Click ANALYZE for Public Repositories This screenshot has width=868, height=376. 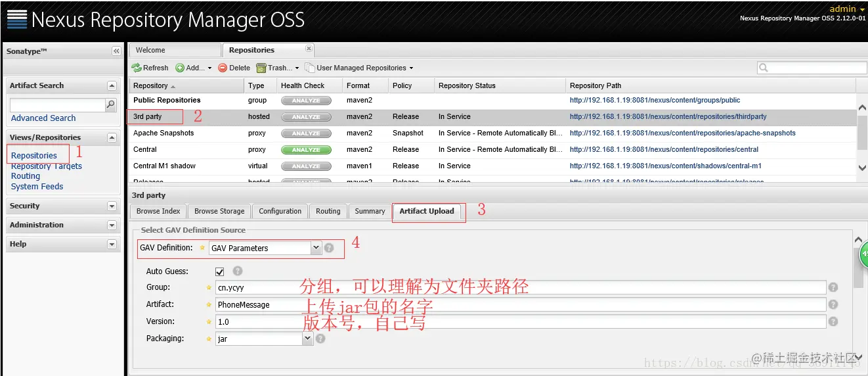pos(306,101)
